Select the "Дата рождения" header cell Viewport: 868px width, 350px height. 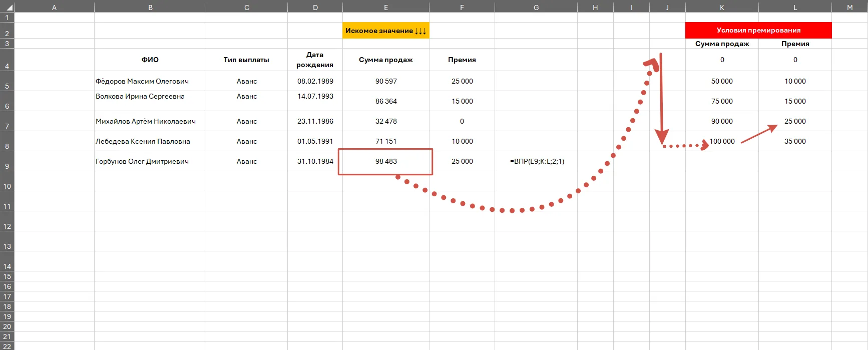[315, 60]
